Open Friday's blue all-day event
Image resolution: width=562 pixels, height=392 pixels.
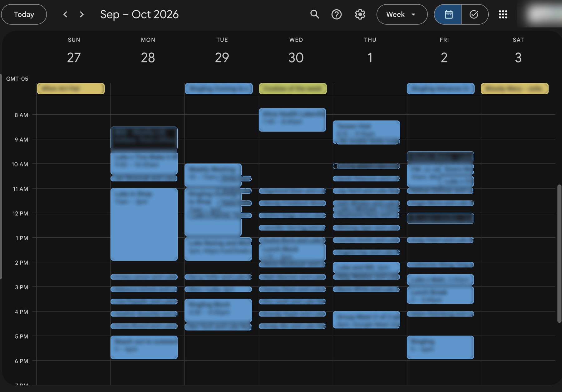coord(441,89)
